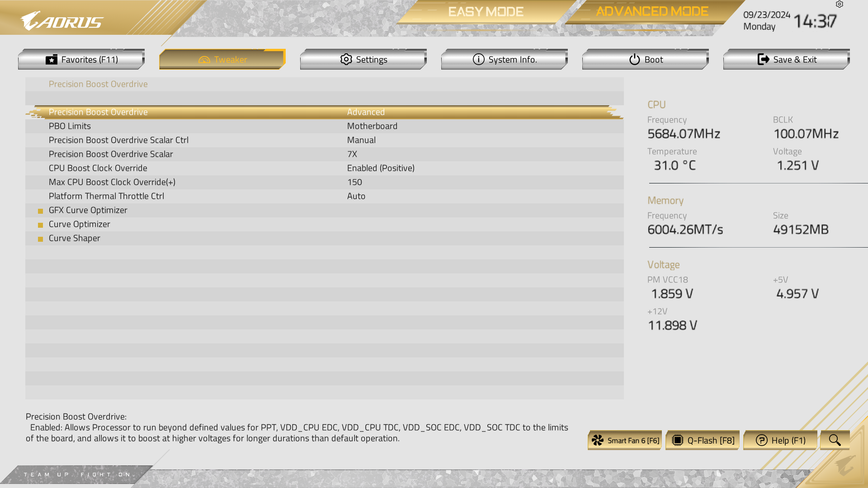This screenshot has height=488, width=868.
Task: Edit Max CPU Boost Clock Override value 150
Action: [x=354, y=182]
